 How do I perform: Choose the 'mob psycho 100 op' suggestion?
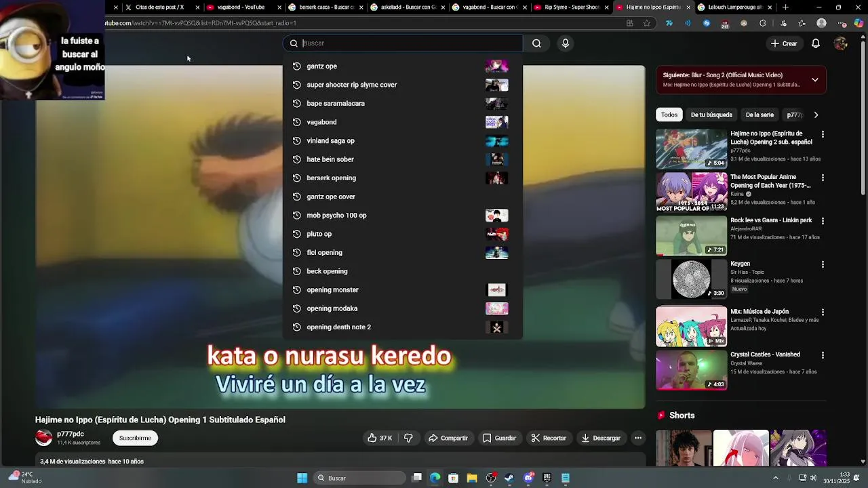click(x=402, y=216)
